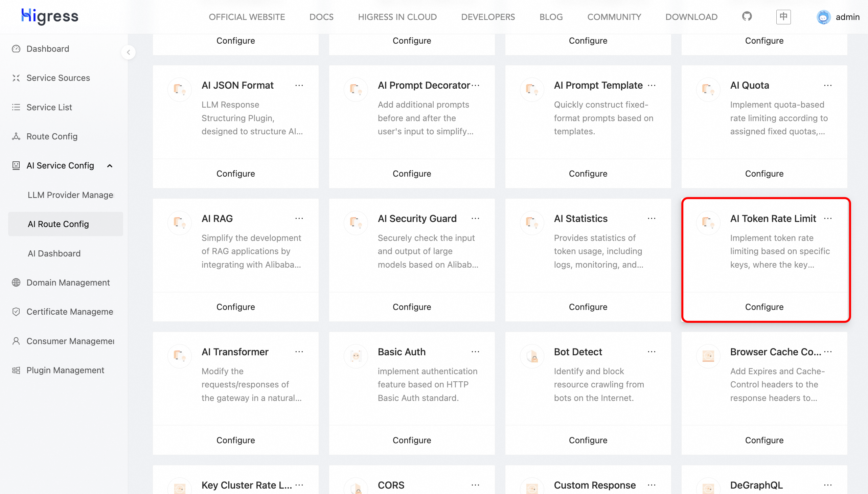This screenshot has height=494, width=868.
Task: Go to the COMMUNITY menu item
Action: (x=614, y=17)
